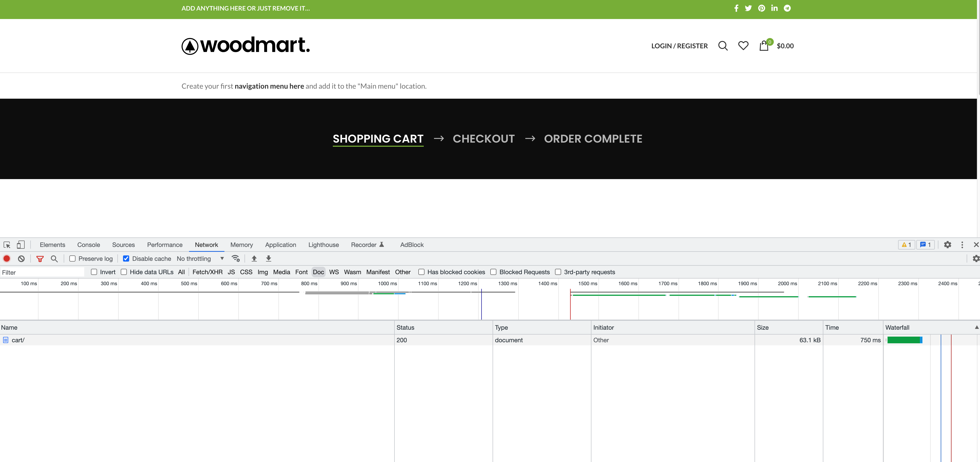The image size is (980, 462).
Task: Sort by the Waterfall column arrow
Action: pyautogui.click(x=976, y=327)
